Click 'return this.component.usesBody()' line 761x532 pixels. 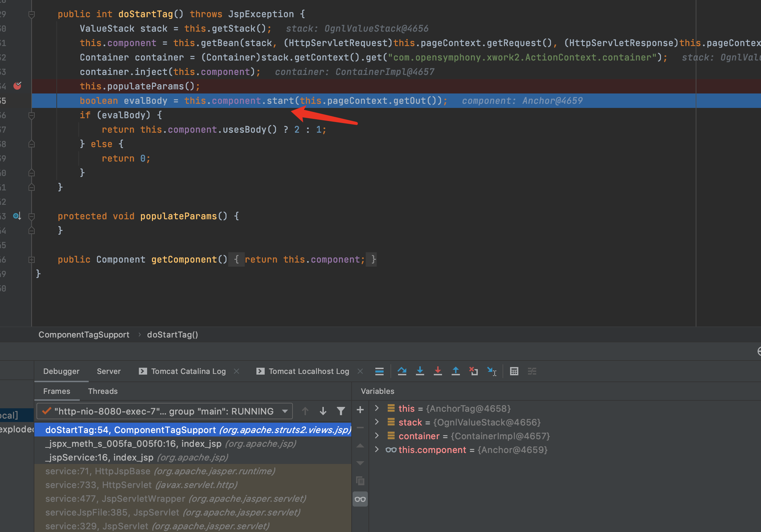(214, 130)
